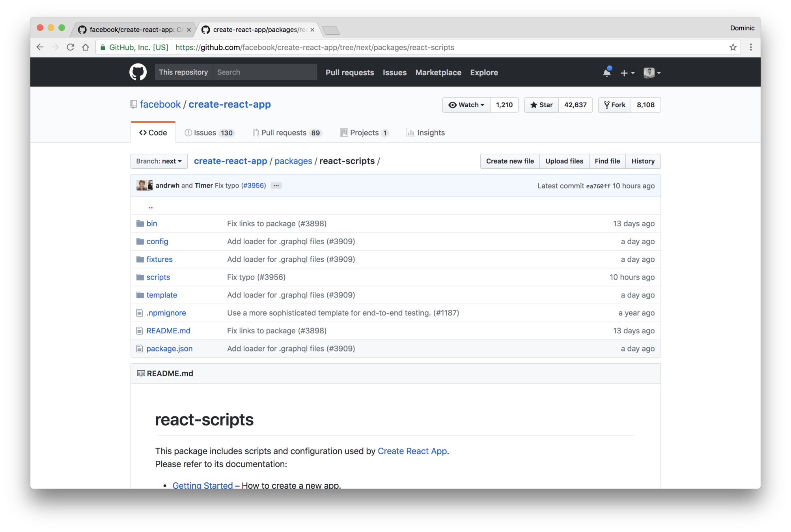This screenshot has height=532, width=791.
Task: Expand the commit message ellipsis
Action: pyautogui.click(x=276, y=186)
